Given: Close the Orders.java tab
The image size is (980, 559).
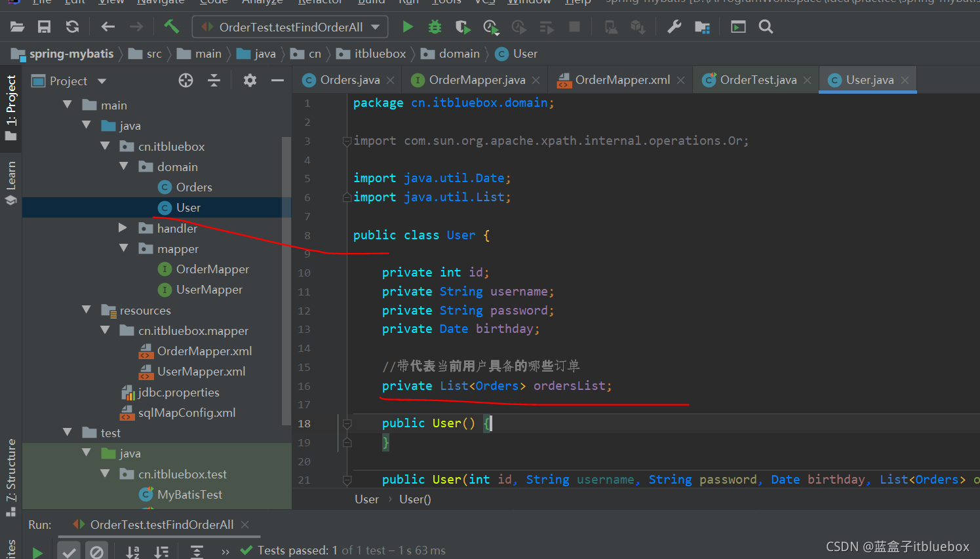Looking at the screenshot, I should pyautogui.click(x=391, y=80).
